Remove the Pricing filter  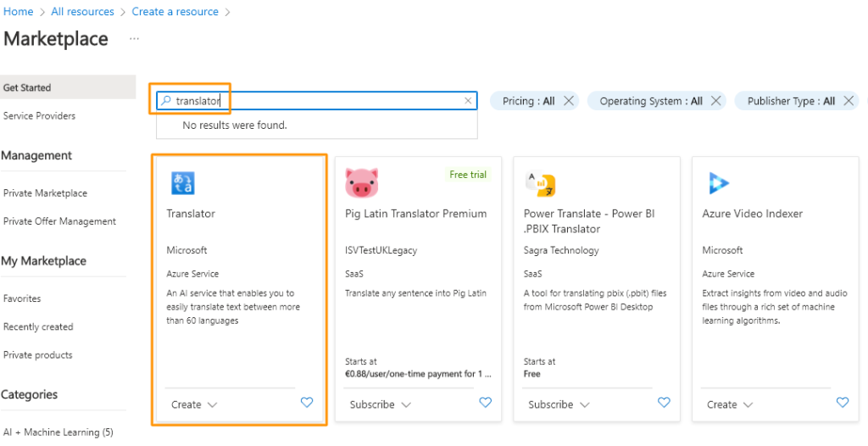click(x=569, y=101)
